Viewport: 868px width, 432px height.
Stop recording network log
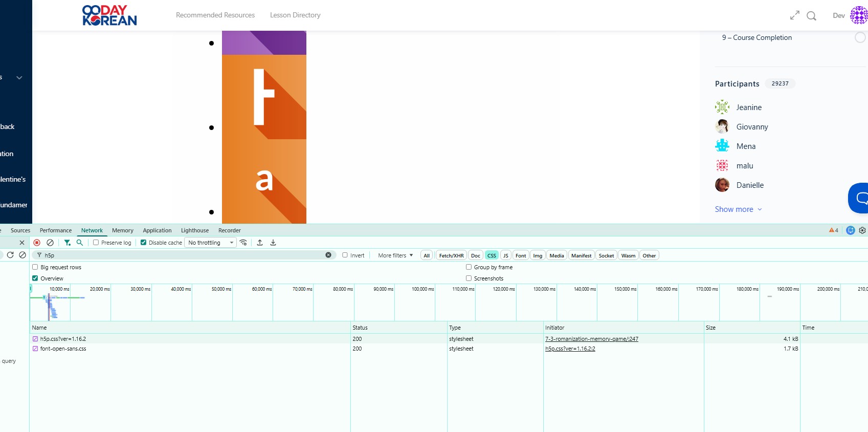(37, 243)
